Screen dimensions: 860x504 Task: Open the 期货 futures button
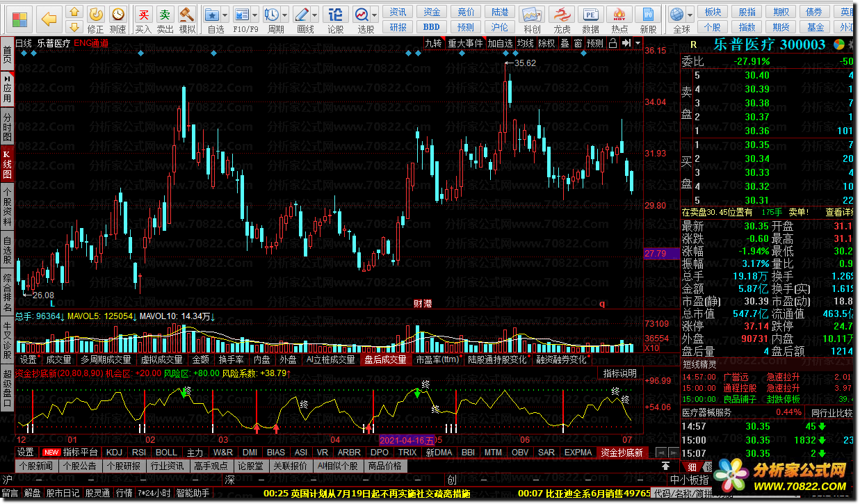(x=781, y=27)
